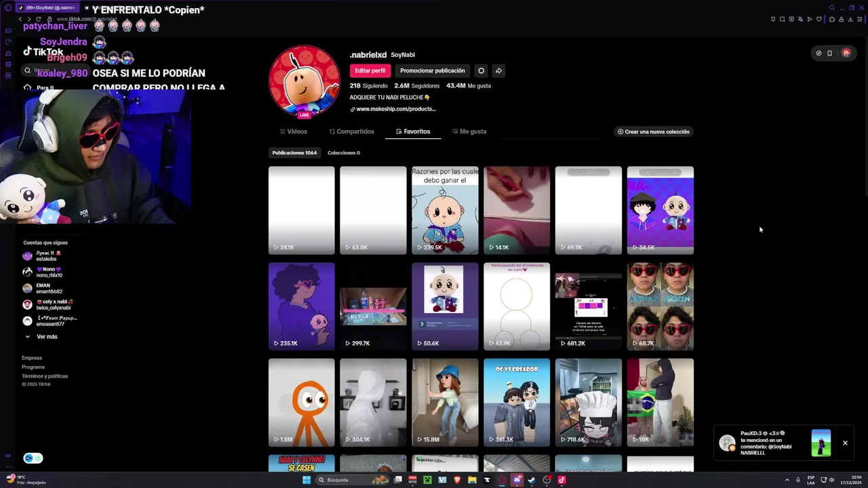868x488 pixels.
Task: Open the Windows Start menu
Action: coord(307,480)
